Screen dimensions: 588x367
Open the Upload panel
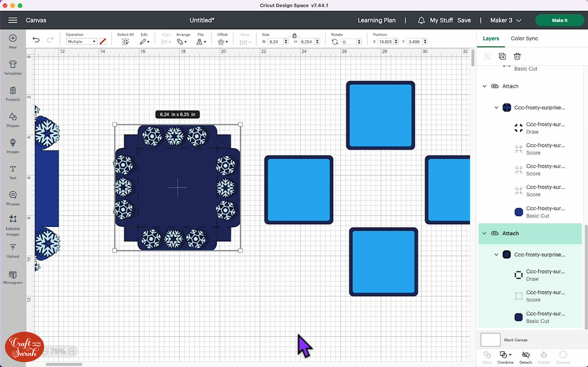[x=13, y=251]
